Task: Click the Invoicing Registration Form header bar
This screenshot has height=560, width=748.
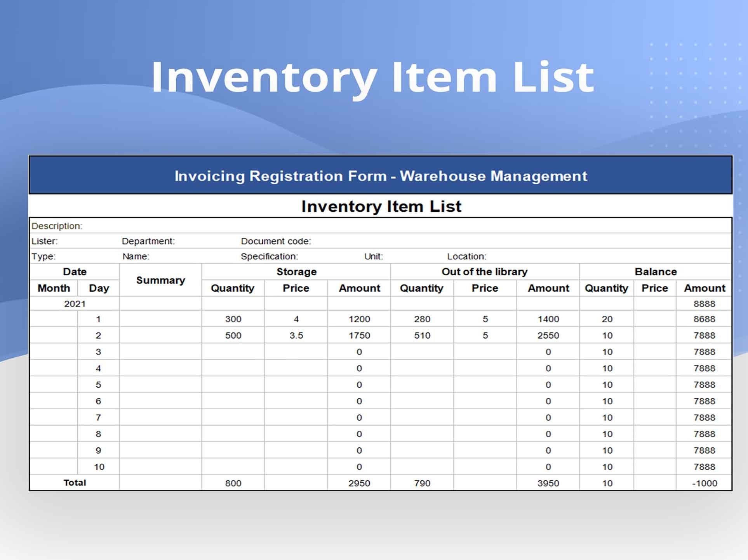Action: point(381,176)
